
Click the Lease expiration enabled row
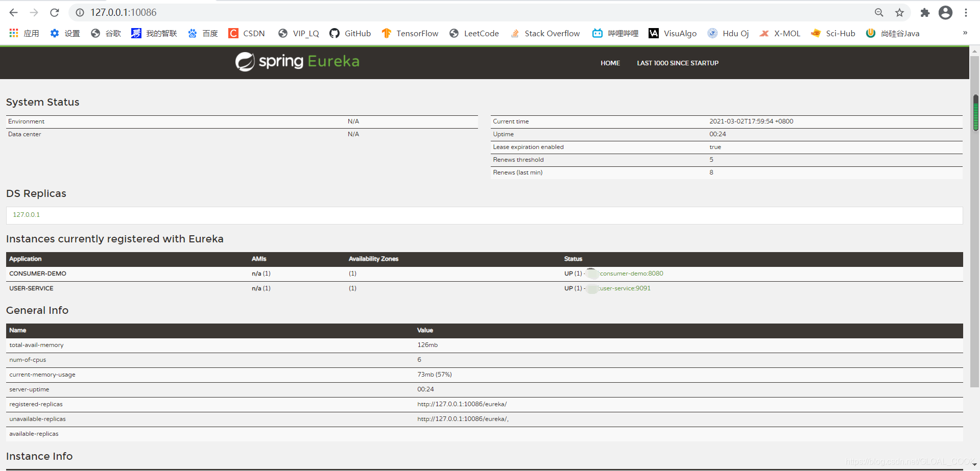727,147
